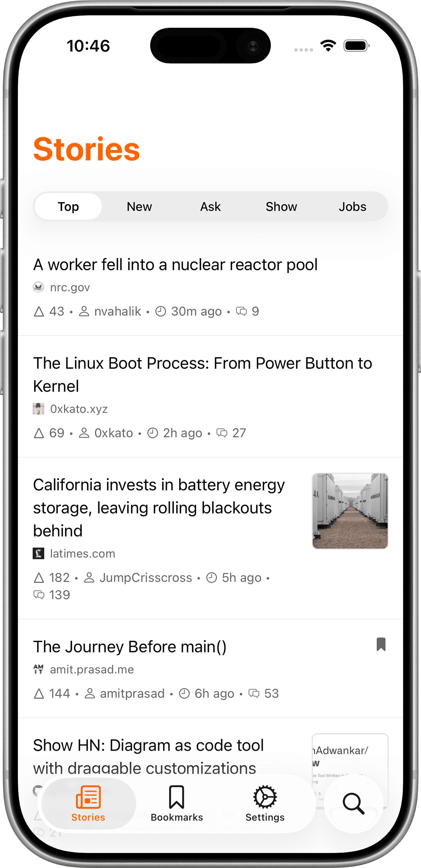Open the search magnifier button
Screen dimensions: 421x868
[353, 804]
